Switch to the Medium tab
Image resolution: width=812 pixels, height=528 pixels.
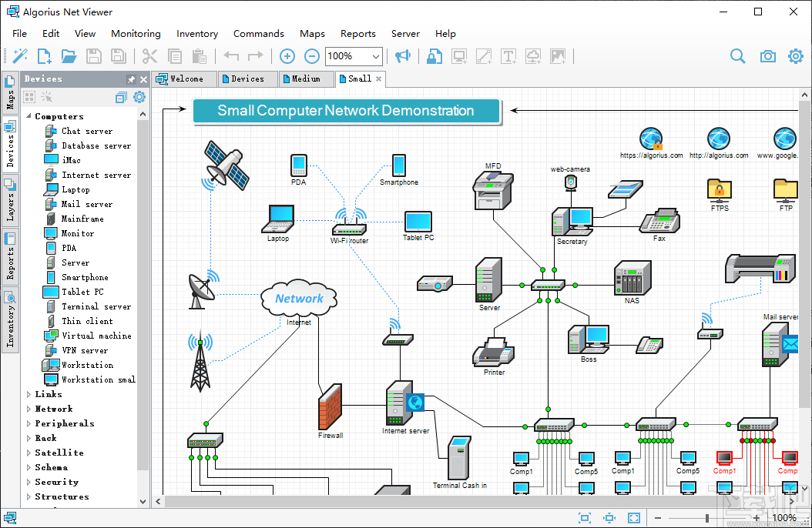coord(306,79)
